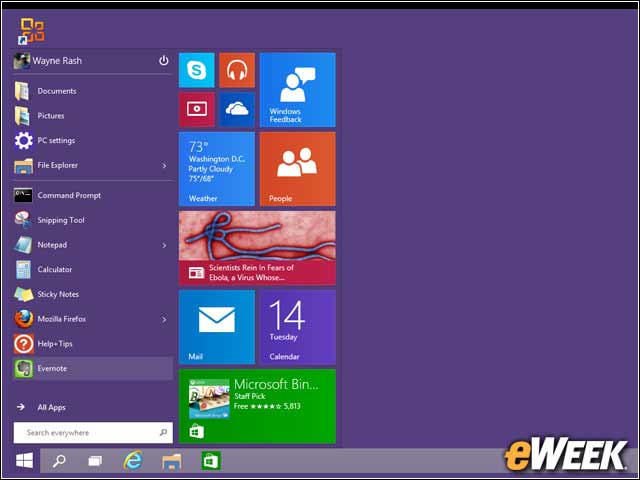The height and width of the screenshot is (480, 640).
Task: Open the red Video tile
Action: tap(196, 109)
